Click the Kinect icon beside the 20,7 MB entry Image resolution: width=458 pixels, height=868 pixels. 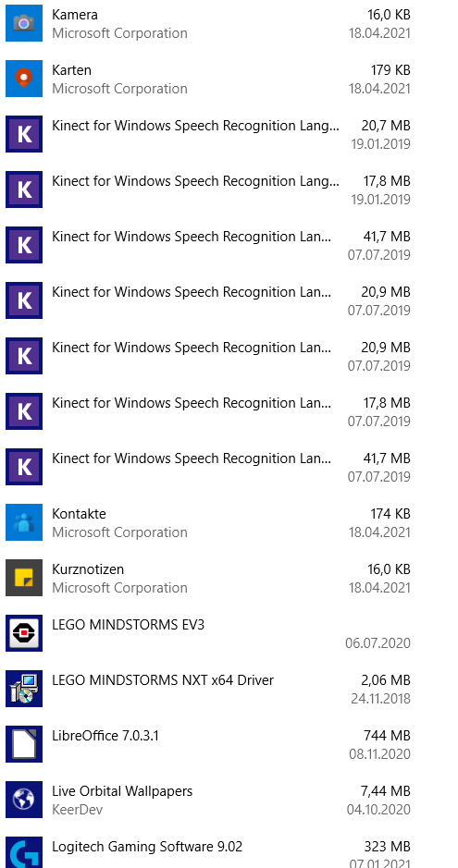tap(24, 134)
